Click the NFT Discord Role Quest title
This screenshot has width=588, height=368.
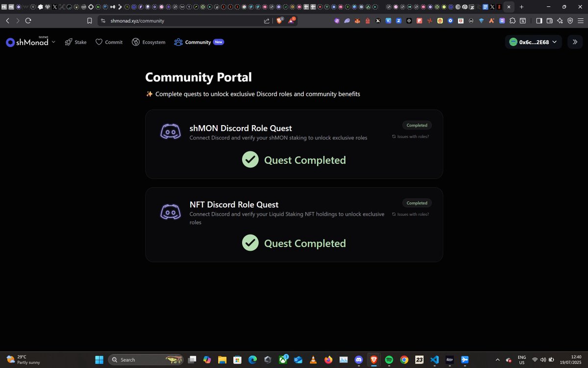pos(234,205)
